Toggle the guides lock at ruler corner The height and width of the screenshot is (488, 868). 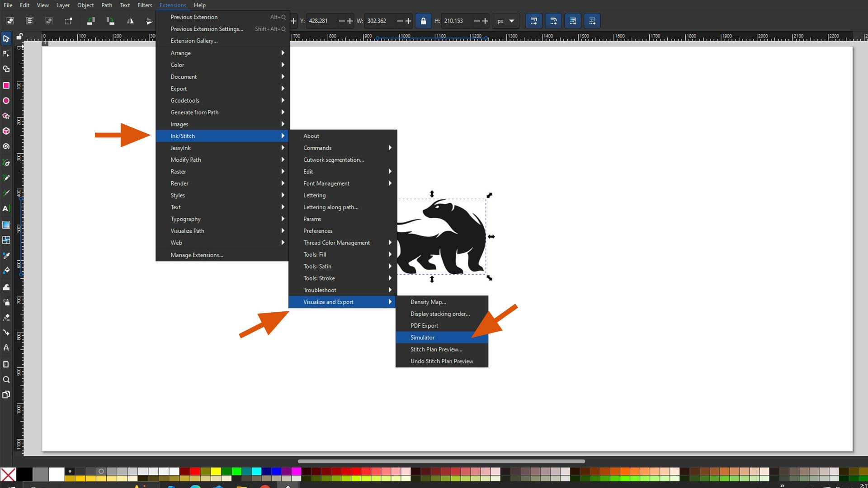(x=19, y=36)
